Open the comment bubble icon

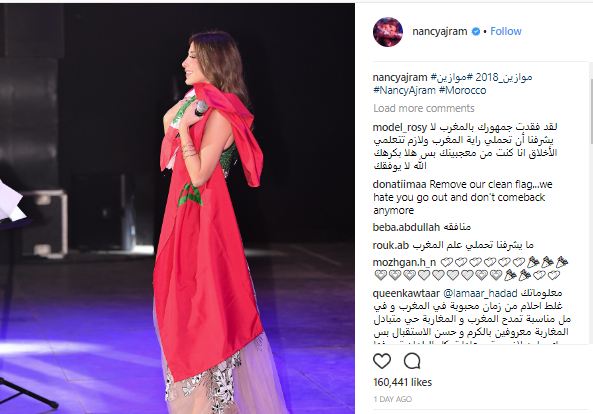[x=412, y=361]
